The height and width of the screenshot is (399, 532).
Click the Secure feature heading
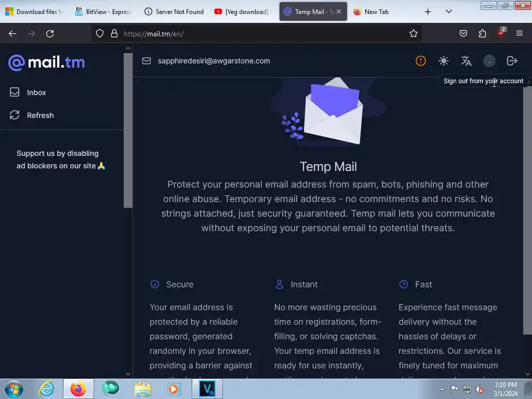click(180, 284)
